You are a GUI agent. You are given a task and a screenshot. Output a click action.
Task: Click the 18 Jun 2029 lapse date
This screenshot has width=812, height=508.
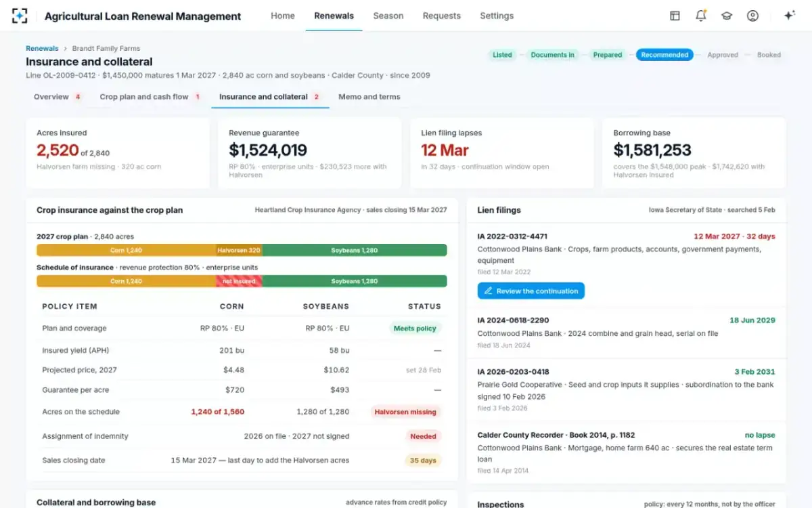click(752, 320)
